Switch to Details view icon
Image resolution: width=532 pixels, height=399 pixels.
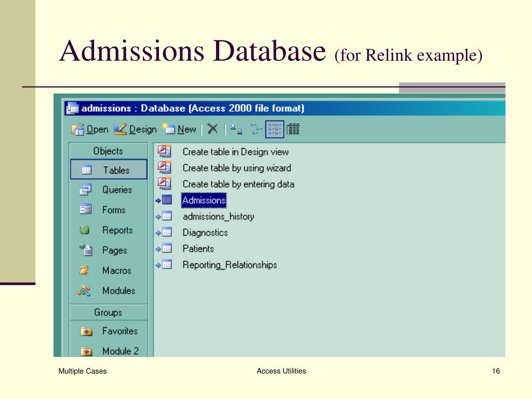293,129
